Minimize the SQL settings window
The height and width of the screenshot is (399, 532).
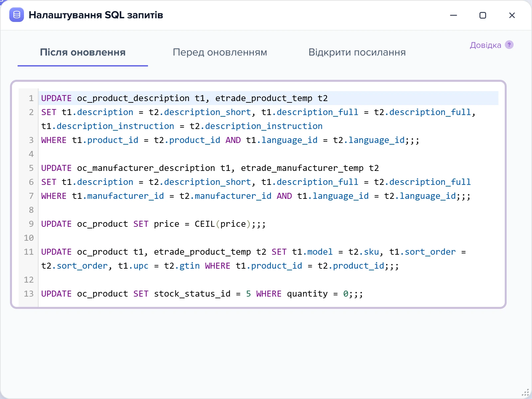pyautogui.click(x=454, y=15)
